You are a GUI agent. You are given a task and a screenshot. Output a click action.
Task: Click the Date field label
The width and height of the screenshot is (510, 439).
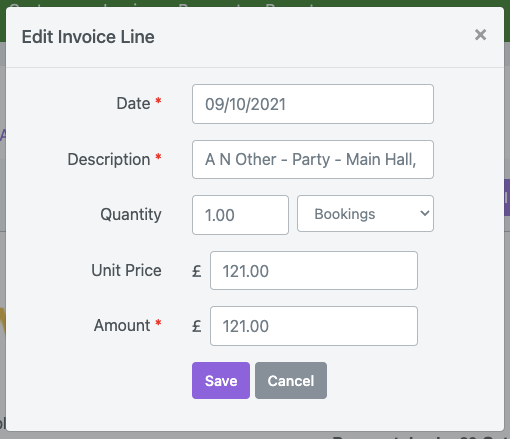[133, 103]
